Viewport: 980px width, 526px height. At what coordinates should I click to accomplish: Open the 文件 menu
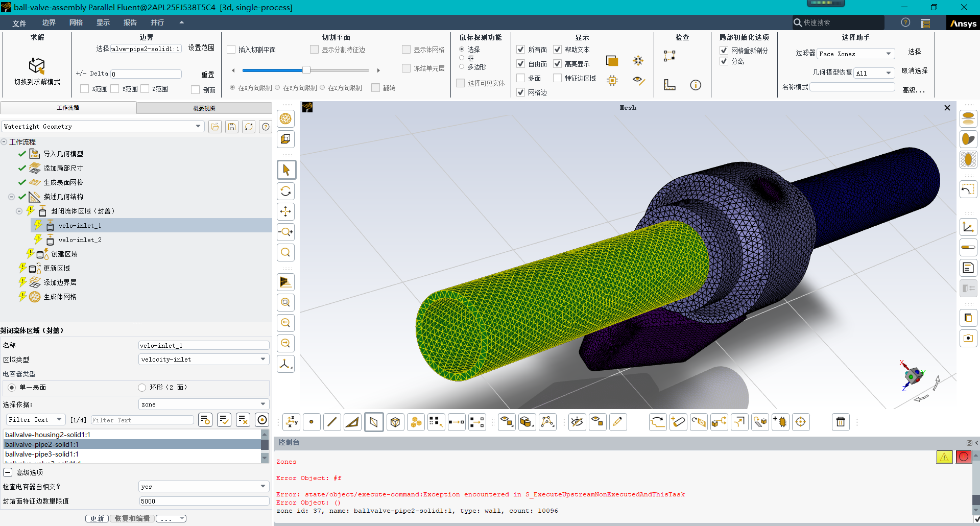click(19, 23)
